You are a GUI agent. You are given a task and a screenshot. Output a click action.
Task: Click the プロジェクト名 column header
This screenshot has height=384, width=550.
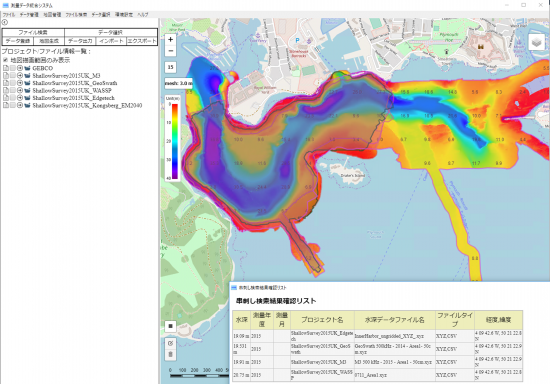[x=322, y=320]
